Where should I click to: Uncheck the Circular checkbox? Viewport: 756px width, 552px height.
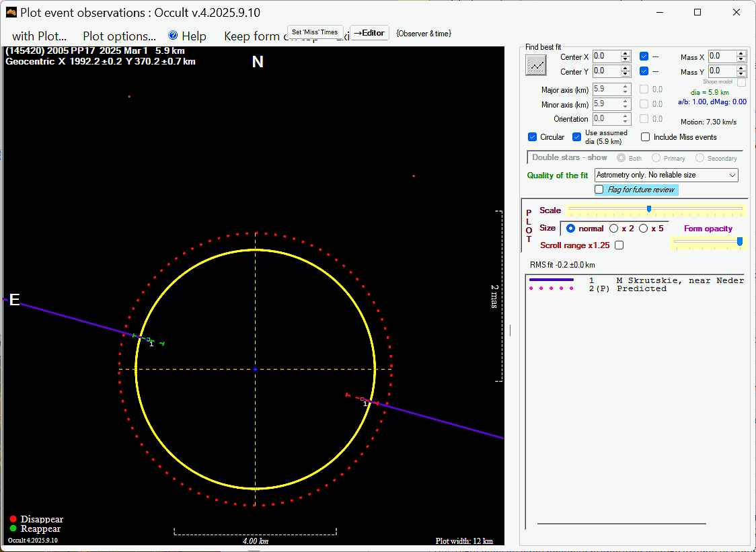click(x=533, y=137)
